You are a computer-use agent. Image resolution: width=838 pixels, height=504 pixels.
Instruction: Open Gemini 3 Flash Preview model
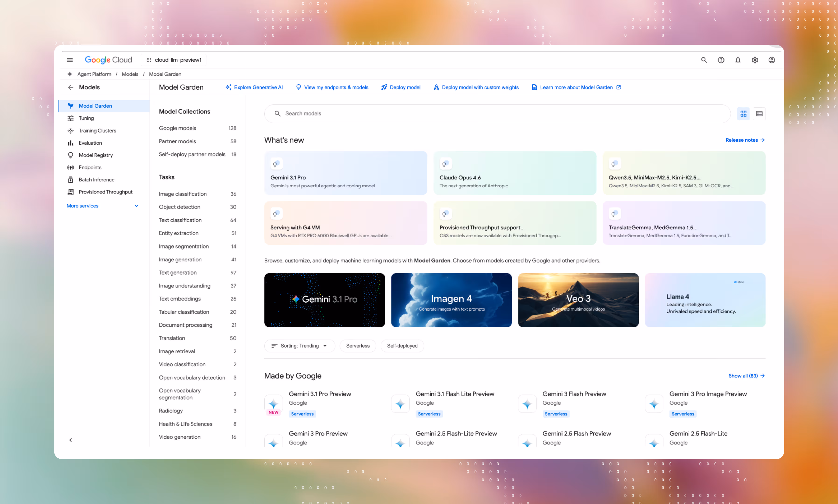point(574,394)
